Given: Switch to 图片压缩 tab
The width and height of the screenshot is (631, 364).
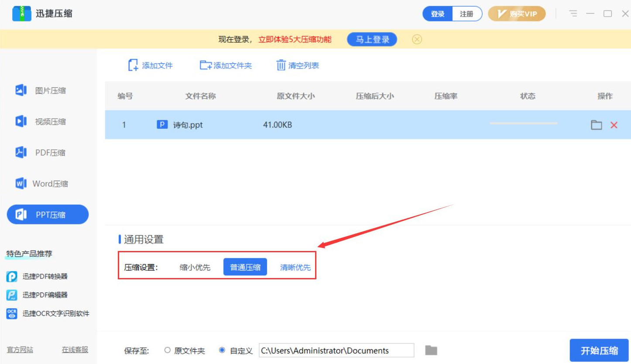Looking at the screenshot, I should 48,90.
